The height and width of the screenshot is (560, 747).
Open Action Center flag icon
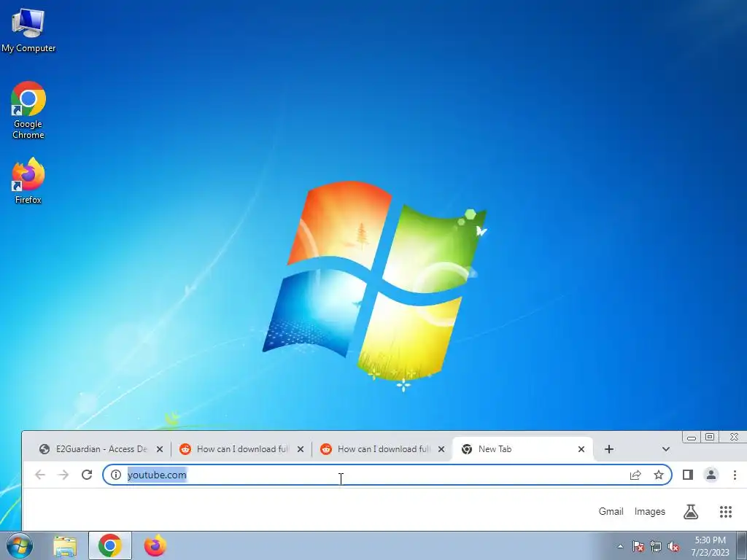638,546
